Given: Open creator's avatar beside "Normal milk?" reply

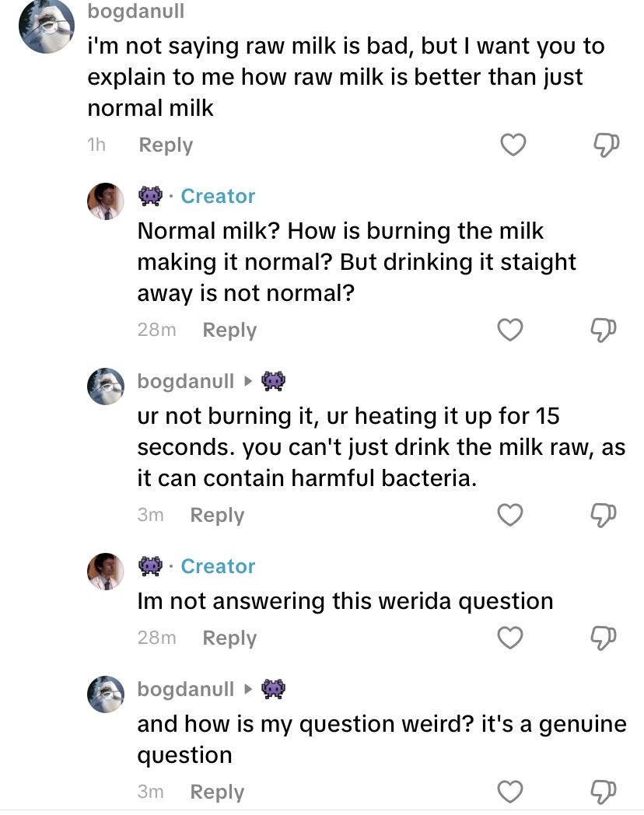Looking at the screenshot, I should pos(105,202).
